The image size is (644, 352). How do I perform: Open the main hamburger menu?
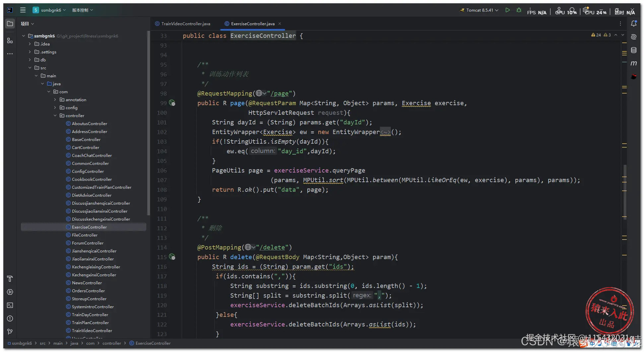coord(23,10)
